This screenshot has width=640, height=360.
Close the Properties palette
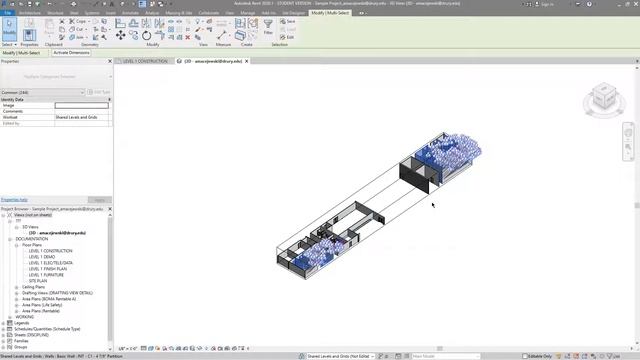point(110,61)
